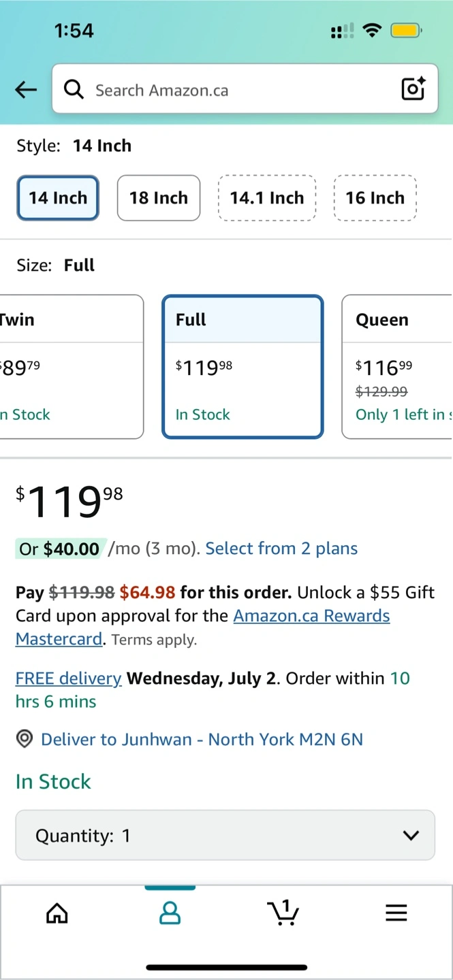Tap the back arrow icon
Screen dimensions: 453x980
click(x=26, y=89)
